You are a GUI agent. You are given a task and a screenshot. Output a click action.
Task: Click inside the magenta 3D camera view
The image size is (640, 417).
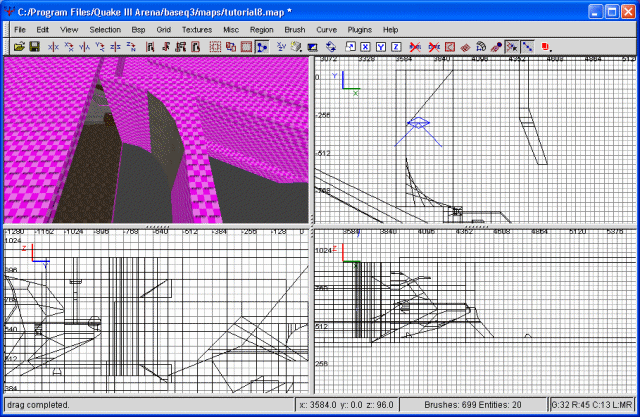point(156,140)
